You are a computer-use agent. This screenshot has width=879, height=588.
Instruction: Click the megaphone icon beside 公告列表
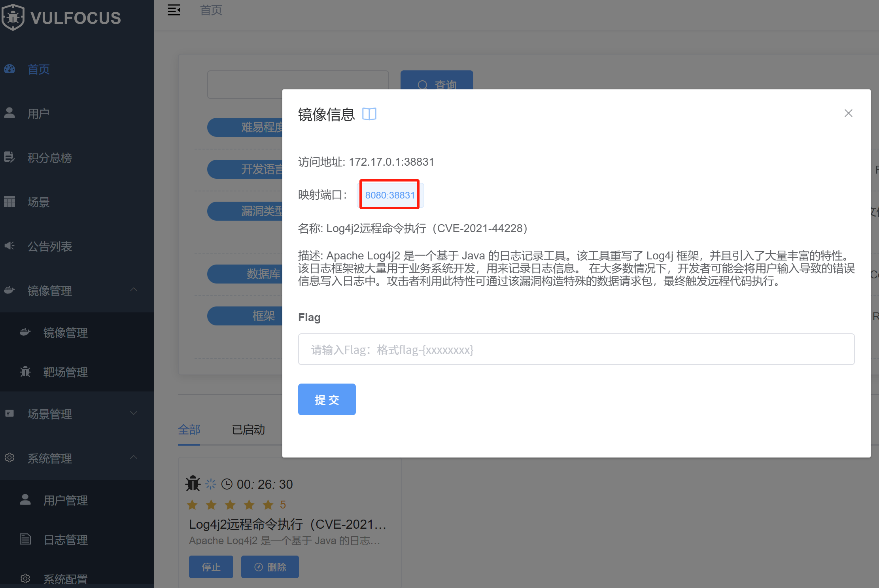9,246
